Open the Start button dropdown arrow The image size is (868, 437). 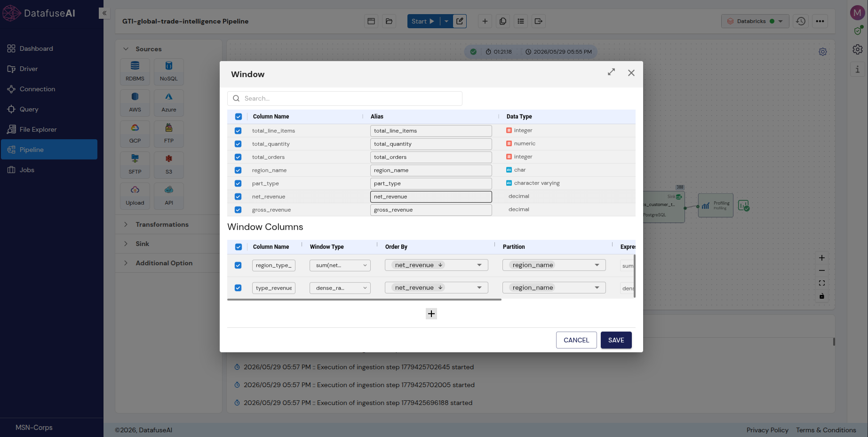(x=446, y=21)
